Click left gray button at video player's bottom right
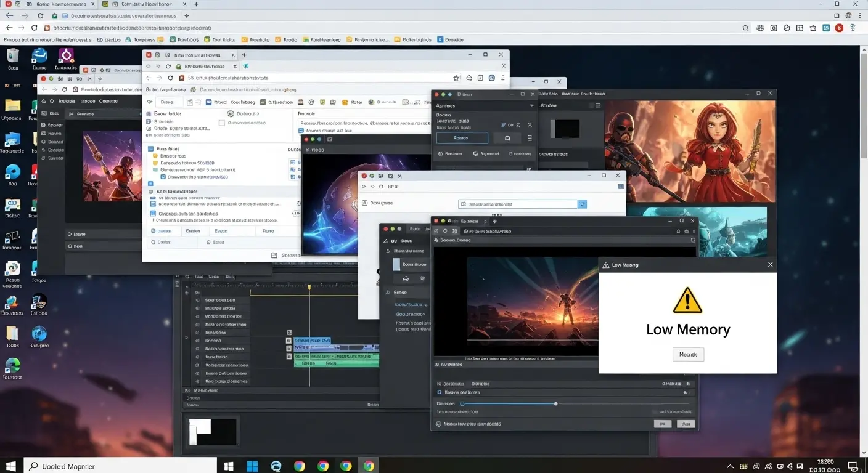 (663, 424)
